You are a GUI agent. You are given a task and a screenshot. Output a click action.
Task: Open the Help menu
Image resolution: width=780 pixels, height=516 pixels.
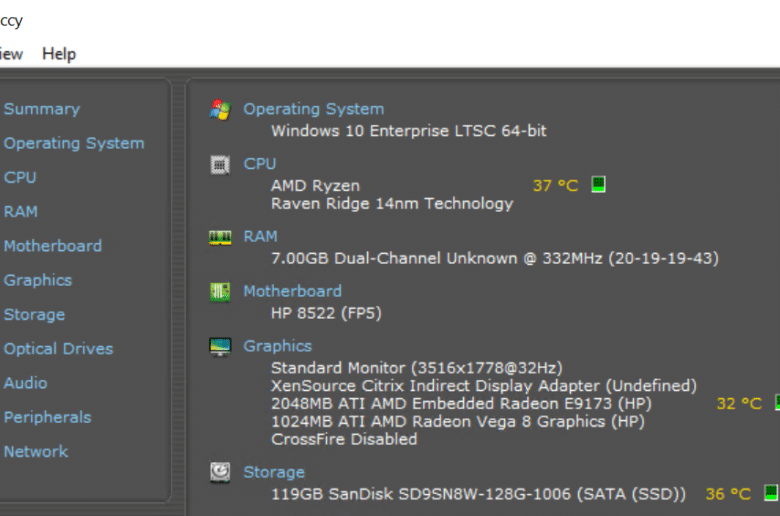[59, 54]
